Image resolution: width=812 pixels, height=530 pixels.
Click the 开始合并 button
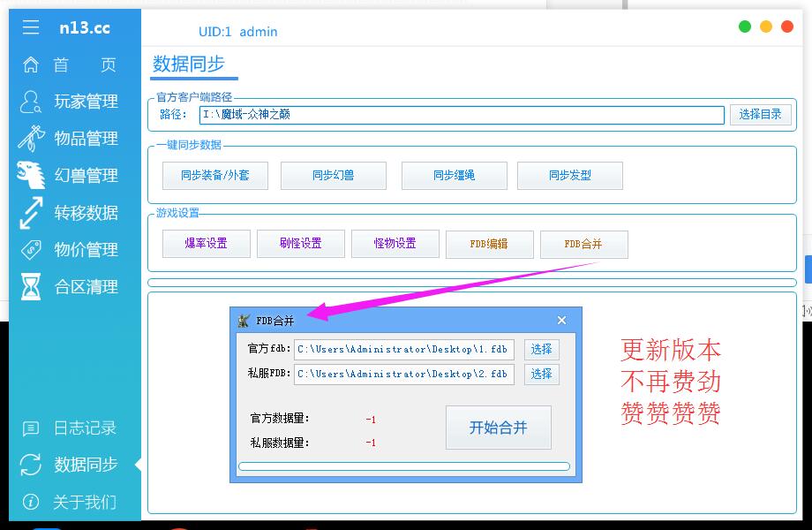(x=498, y=428)
